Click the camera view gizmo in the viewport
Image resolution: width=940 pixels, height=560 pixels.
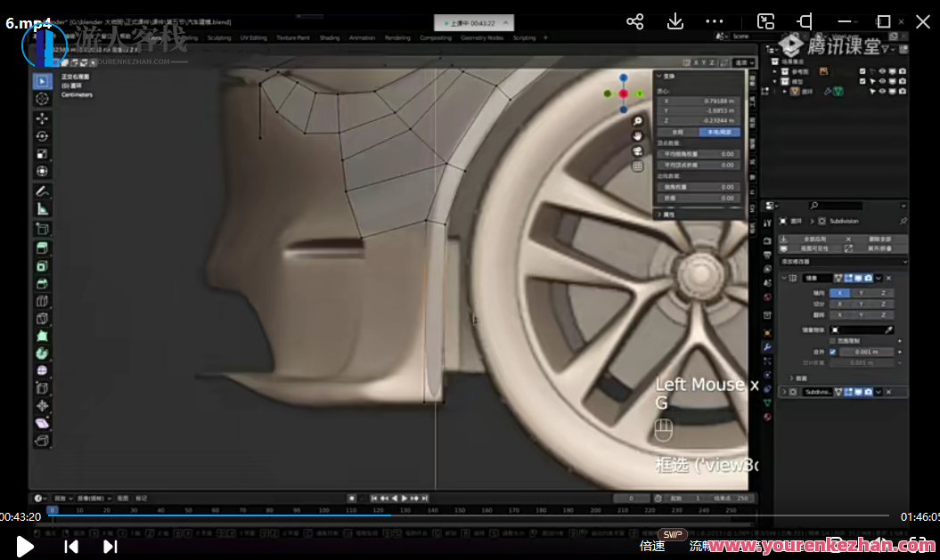638,150
